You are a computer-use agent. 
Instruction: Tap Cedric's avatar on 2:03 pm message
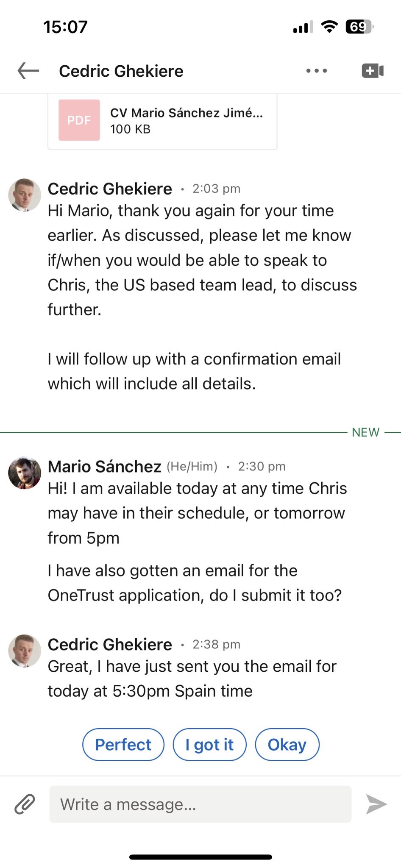pos(25,195)
